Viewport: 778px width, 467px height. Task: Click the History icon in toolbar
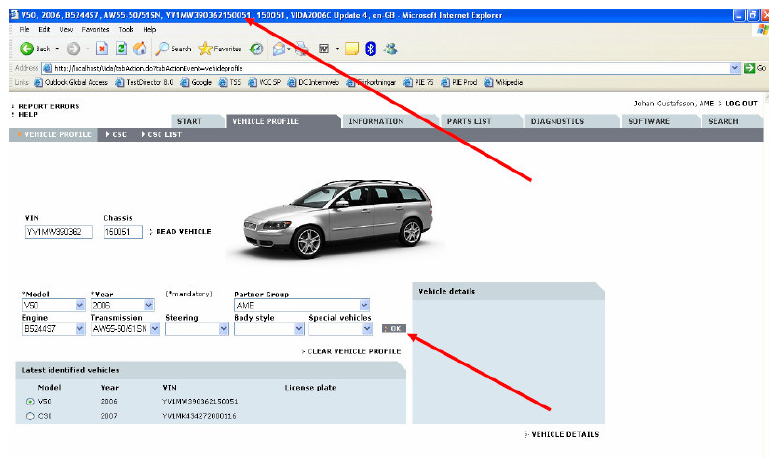point(256,48)
